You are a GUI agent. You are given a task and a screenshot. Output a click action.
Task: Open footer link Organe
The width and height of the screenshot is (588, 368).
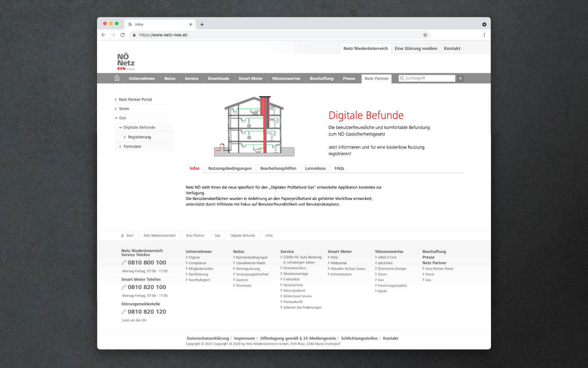(x=194, y=258)
